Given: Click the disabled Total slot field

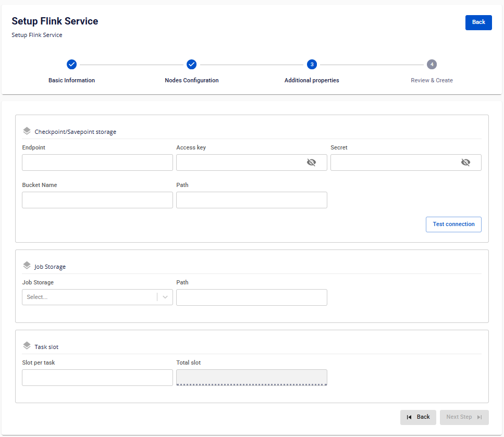Looking at the screenshot, I should (x=252, y=378).
